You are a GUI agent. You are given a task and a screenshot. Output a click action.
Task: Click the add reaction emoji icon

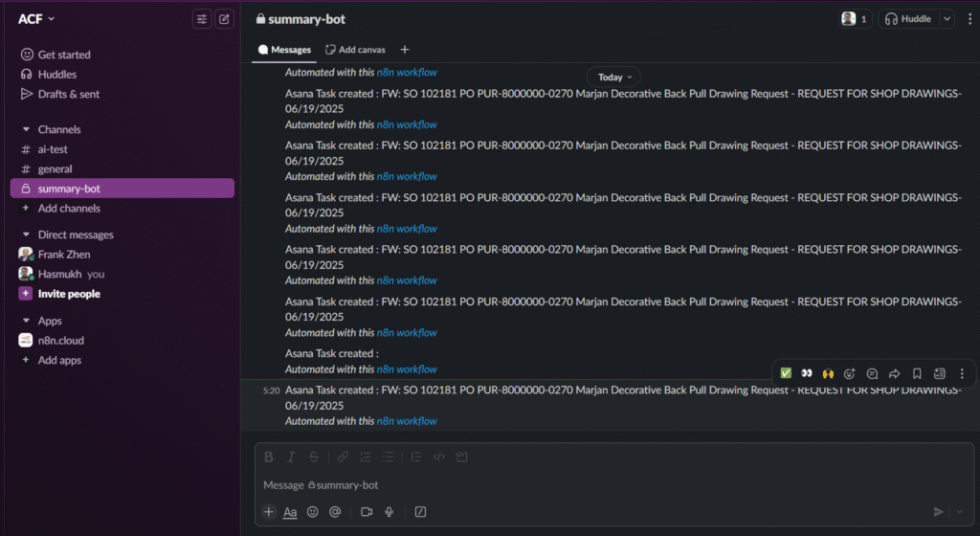click(x=849, y=373)
